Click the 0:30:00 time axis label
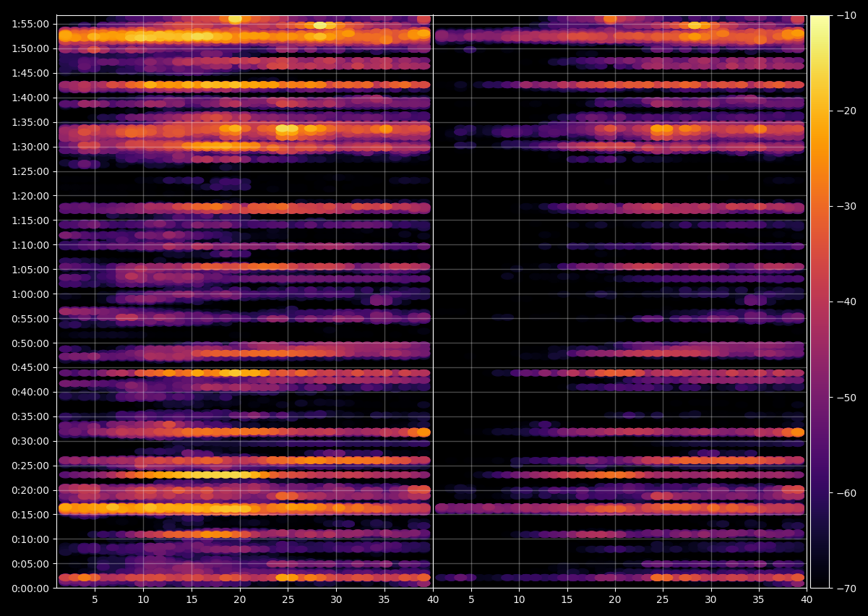The image size is (868, 616). pos(30,441)
